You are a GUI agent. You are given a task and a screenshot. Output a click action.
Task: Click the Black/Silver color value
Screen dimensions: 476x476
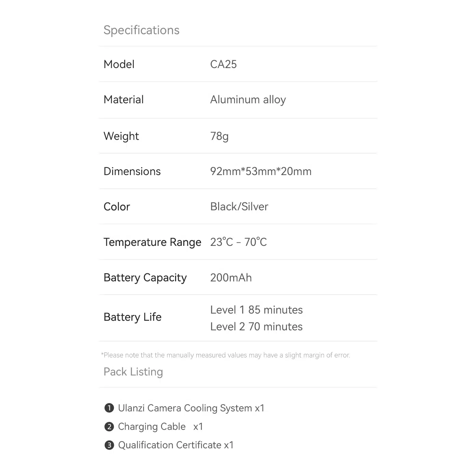click(x=239, y=207)
